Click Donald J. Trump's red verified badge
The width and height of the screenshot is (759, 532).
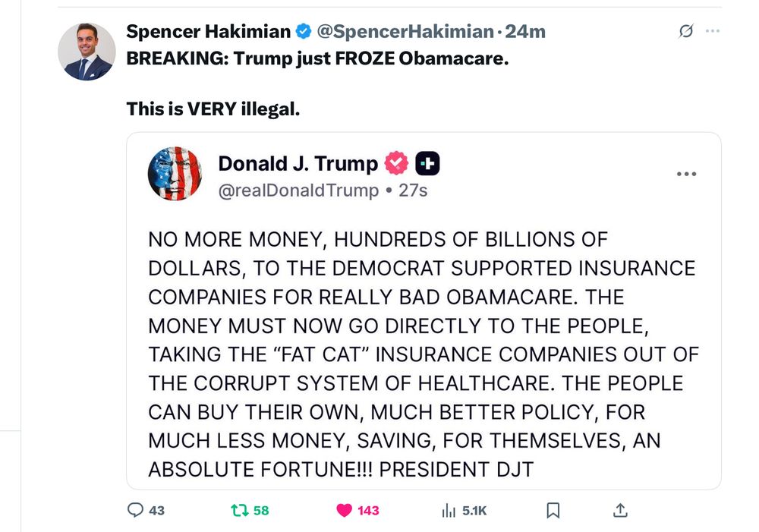[x=396, y=163]
